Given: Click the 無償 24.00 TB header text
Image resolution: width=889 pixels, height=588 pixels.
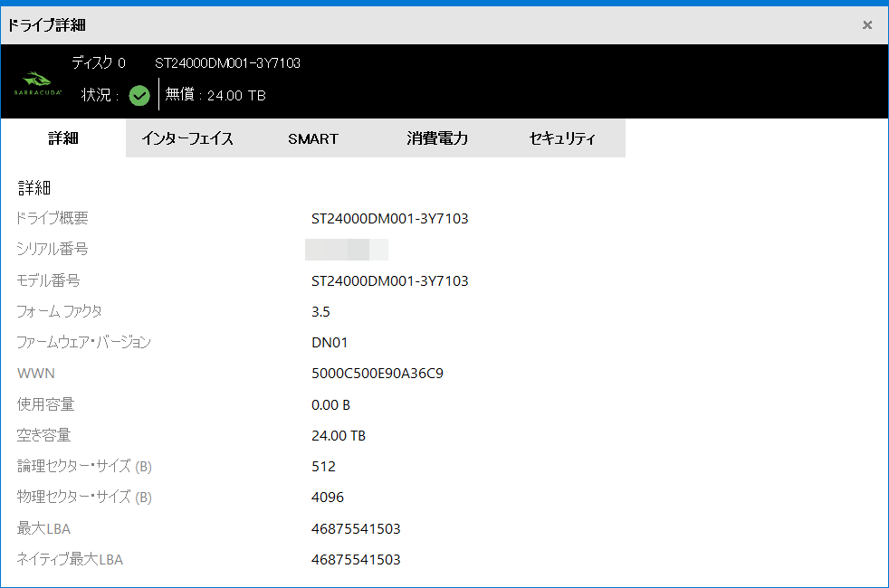Looking at the screenshot, I should tap(215, 95).
